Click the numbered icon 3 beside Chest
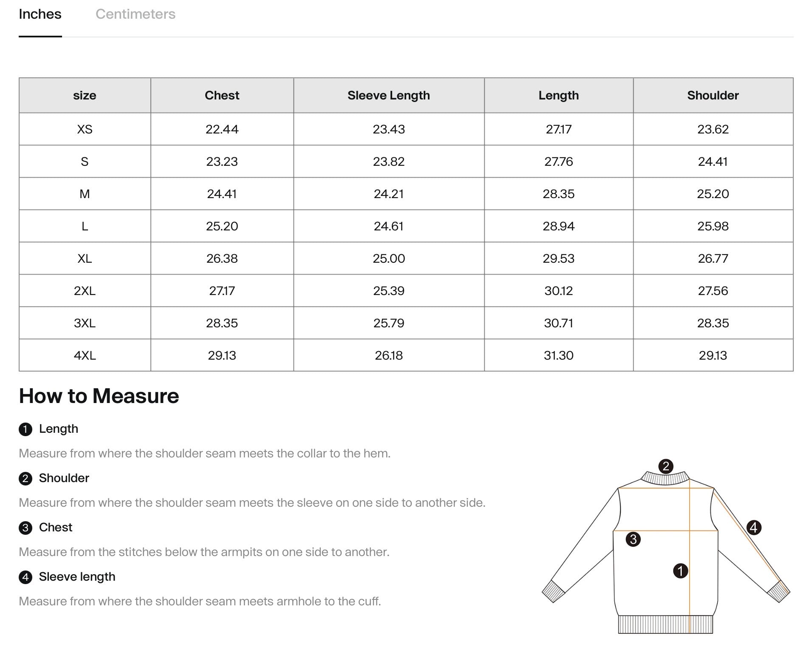 25,527
